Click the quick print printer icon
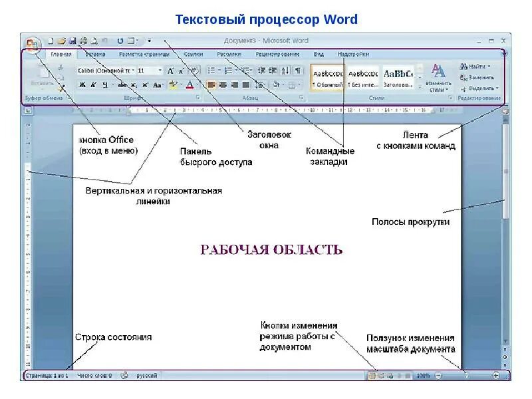Viewport: 532px width, 399px height. [x=83, y=41]
